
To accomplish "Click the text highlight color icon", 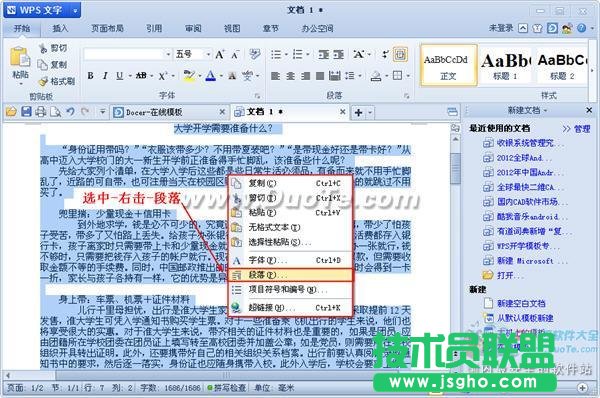I will click(x=189, y=75).
